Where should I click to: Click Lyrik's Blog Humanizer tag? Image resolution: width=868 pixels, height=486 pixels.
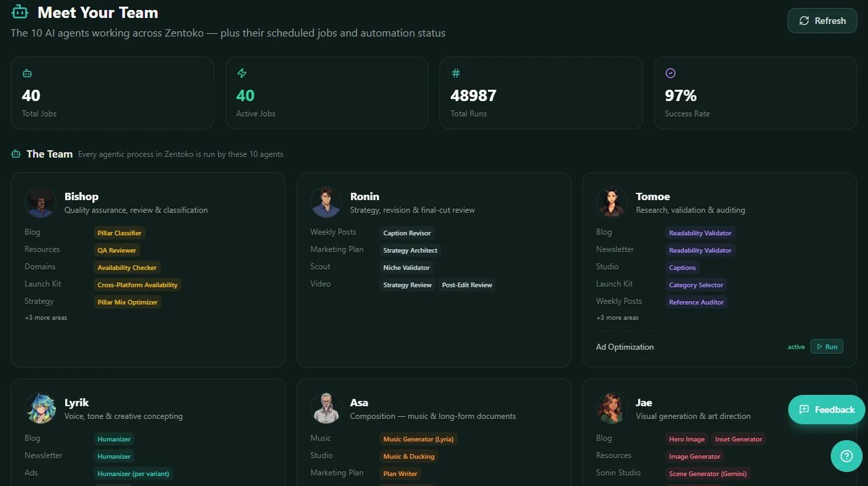point(114,439)
